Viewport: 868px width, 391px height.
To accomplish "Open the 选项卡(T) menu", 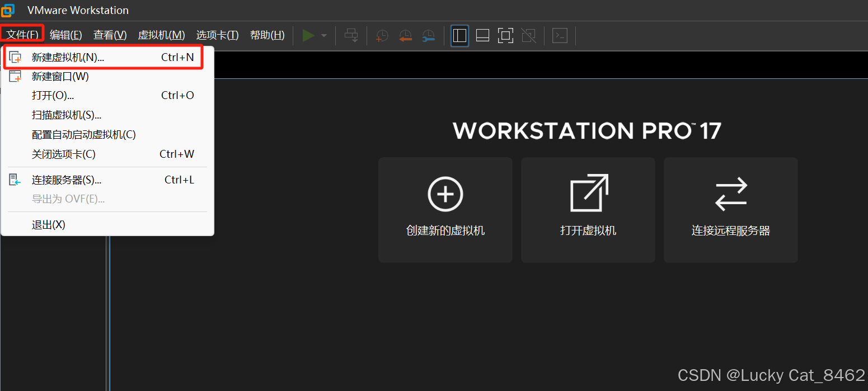I will tap(217, 35).
